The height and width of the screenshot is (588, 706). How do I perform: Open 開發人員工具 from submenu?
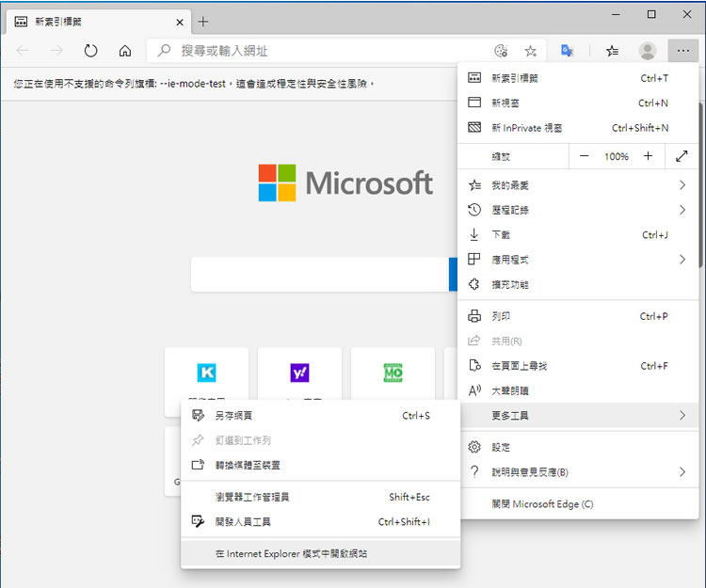[243, 521]
